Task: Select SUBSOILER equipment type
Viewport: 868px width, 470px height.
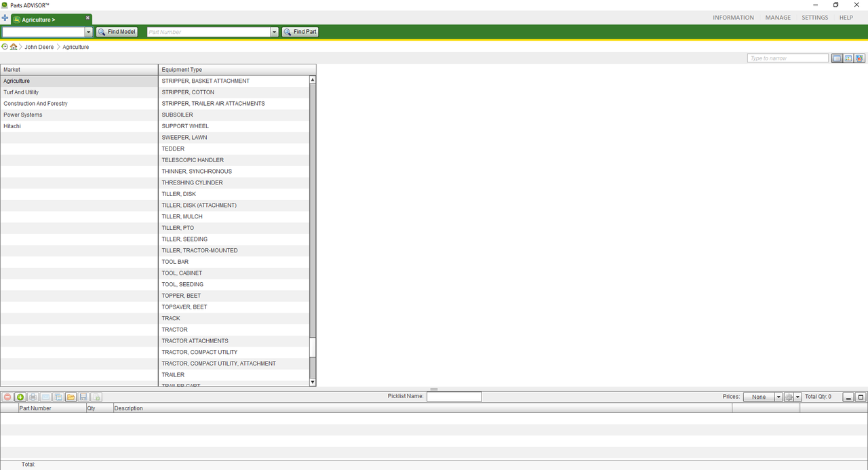Action: click(x=234, y=115)
